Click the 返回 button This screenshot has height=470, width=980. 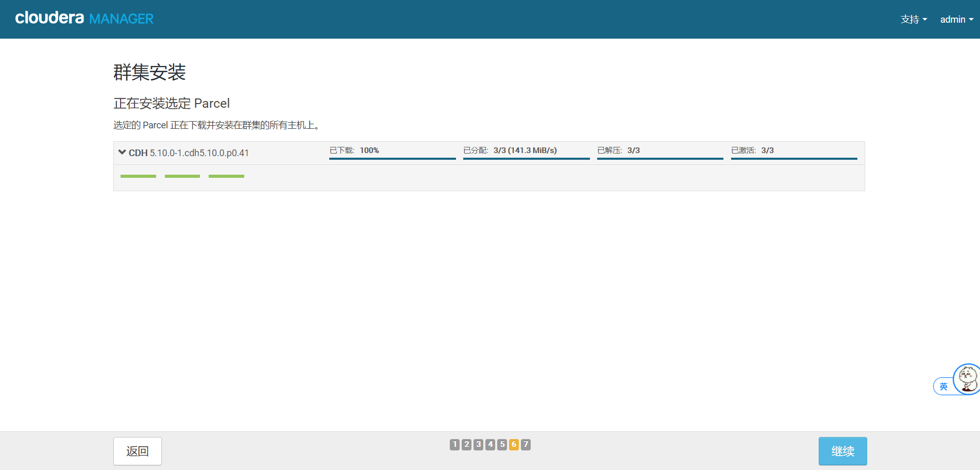tap(138, 451)
